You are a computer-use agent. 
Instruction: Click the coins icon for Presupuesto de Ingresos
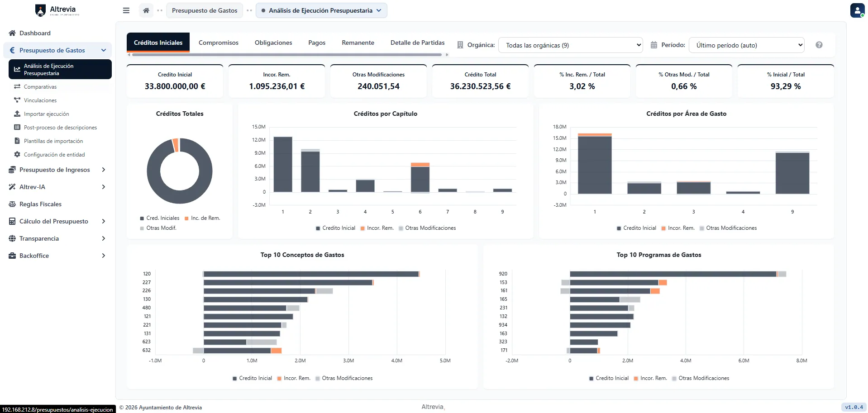click(12, 170)
